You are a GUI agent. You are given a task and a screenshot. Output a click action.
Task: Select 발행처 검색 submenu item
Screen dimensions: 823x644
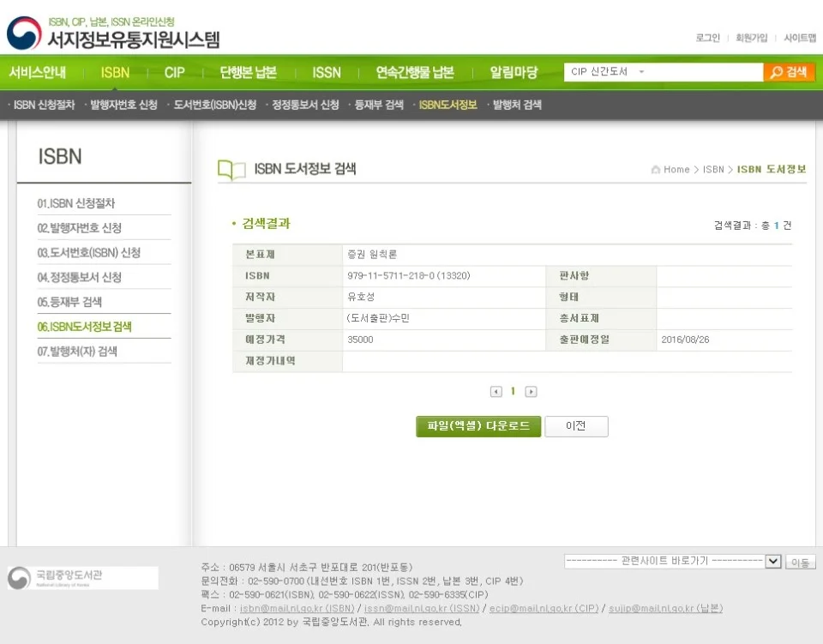point(517,105)
